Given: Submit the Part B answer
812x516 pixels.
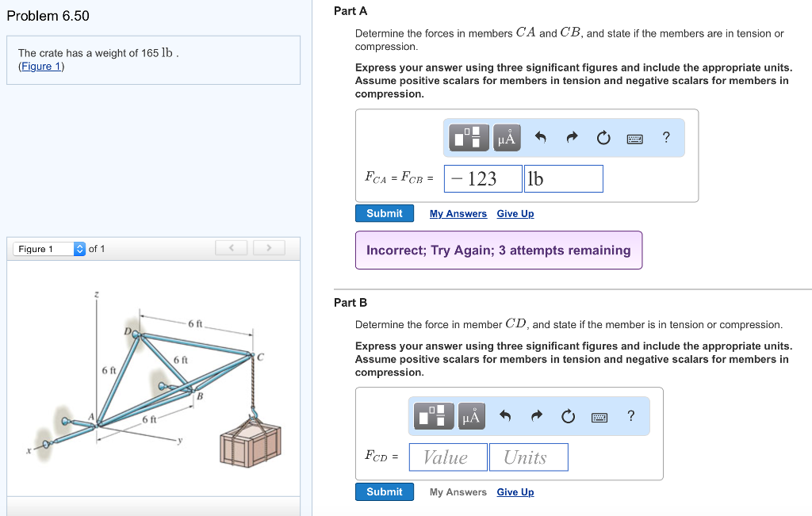Looking at the screenshot, I should tap(385, 491).
